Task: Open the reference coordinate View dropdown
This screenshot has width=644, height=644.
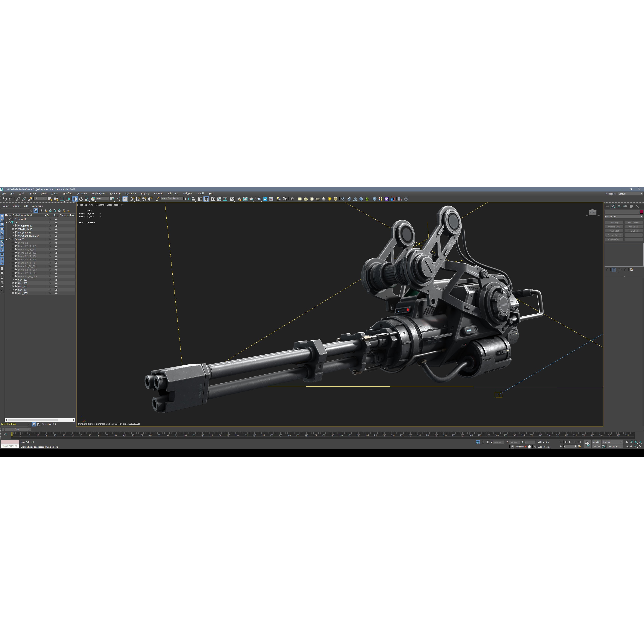Action: (x=102, y=199)
